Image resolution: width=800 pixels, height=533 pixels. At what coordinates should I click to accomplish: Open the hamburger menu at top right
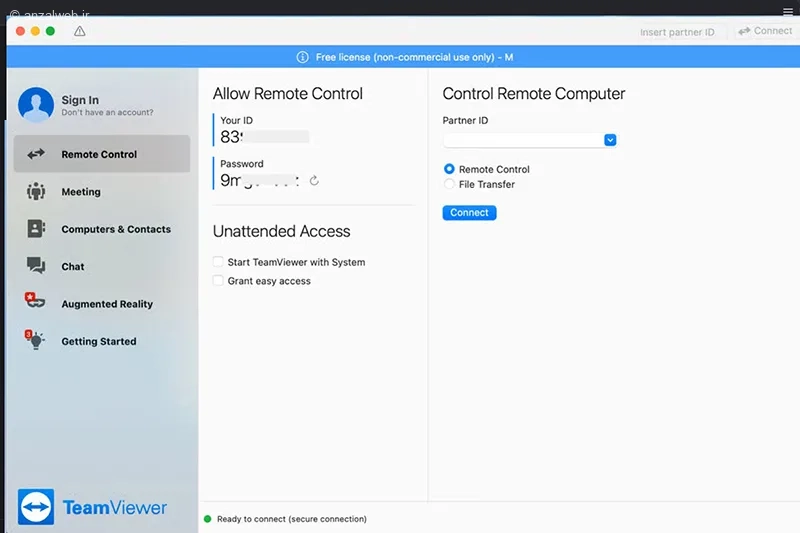coord(788,12)
